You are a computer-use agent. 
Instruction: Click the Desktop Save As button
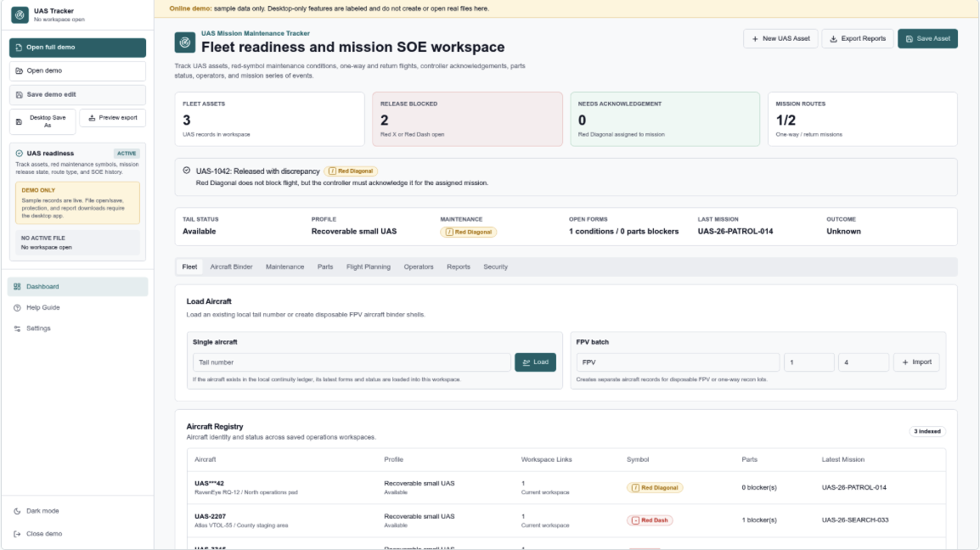click(42, 121)
